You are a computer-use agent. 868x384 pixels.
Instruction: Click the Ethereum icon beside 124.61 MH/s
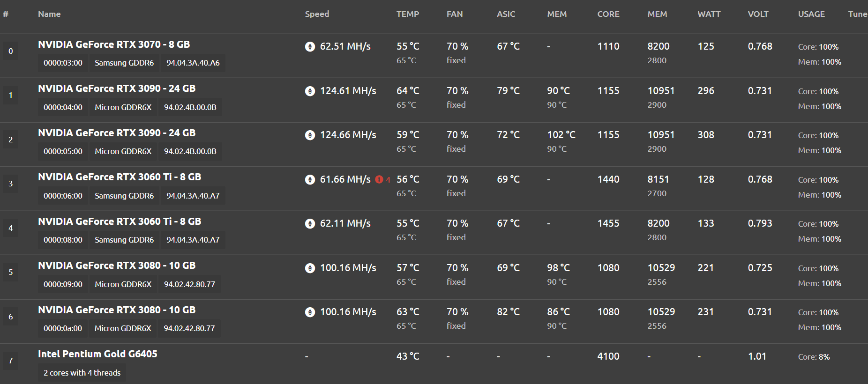tap(310, 91)
